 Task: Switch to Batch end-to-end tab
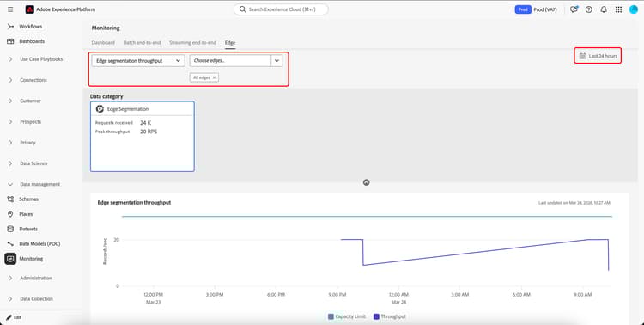click(x=142, y=43)
